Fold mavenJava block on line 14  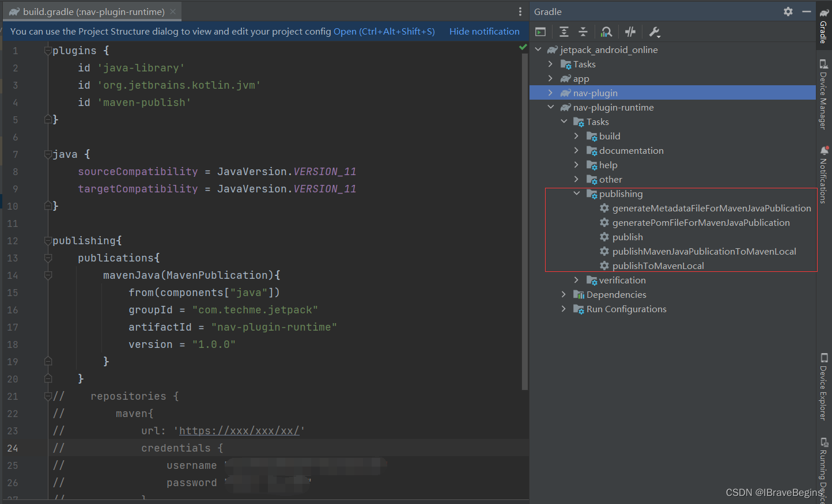coord(48,275)
